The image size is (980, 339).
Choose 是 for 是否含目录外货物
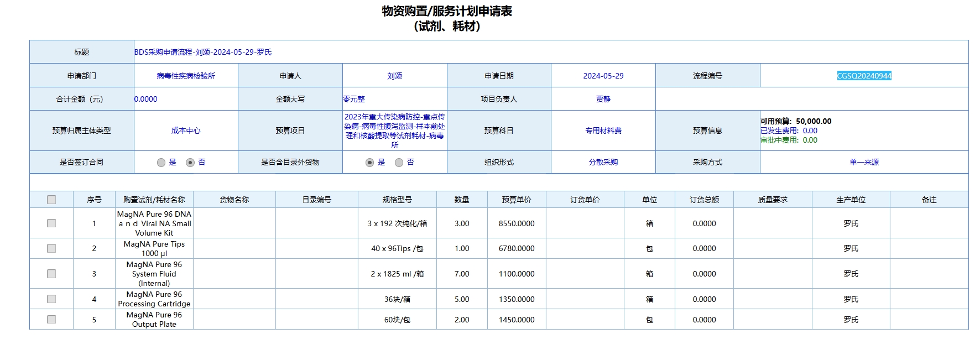point(370,163)
